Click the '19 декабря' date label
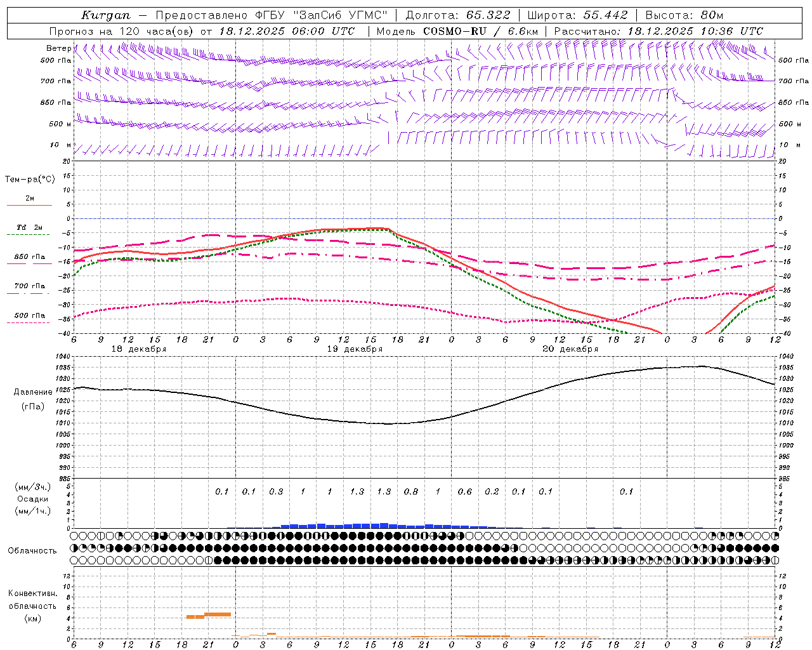The image size is (812, 650). pyautogui.click(x=355, y=349)
